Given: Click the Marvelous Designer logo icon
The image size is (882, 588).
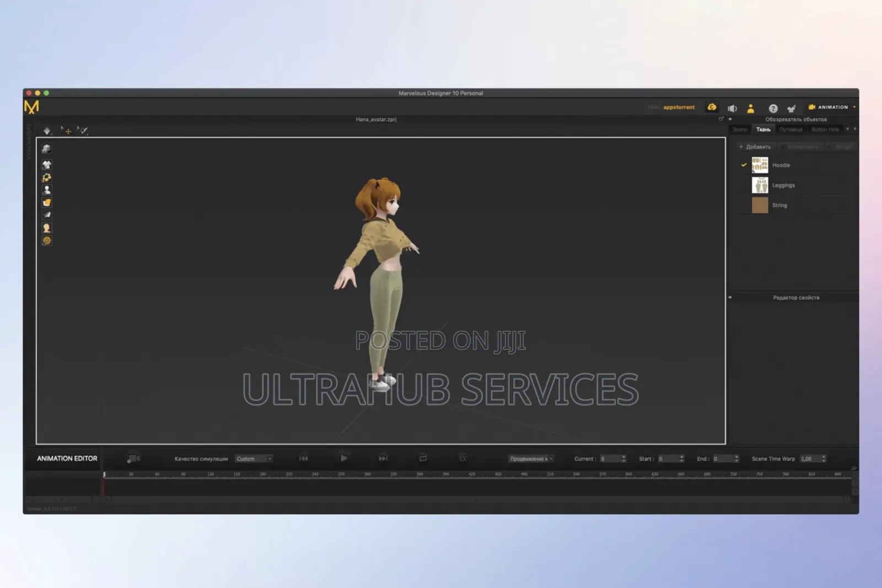Looking at the screenshot, I should coord(31,107).
